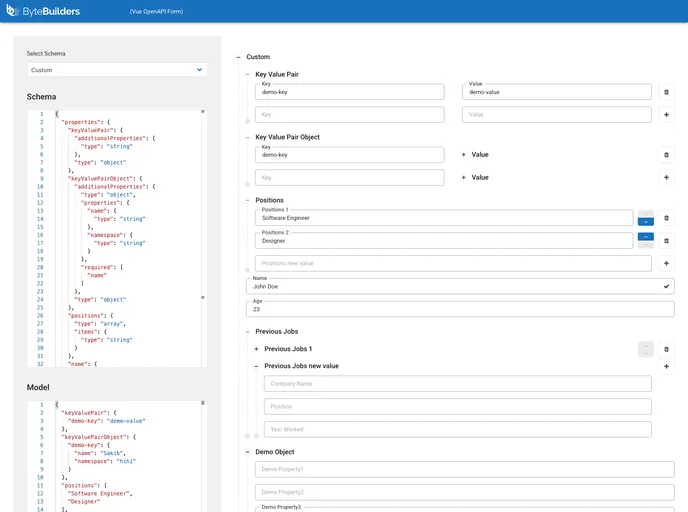The height and width of the screenshot is (512, 688).
Task: Click the empty Key field under Key Value Pair Object
Action: click(x=349, y=178)
